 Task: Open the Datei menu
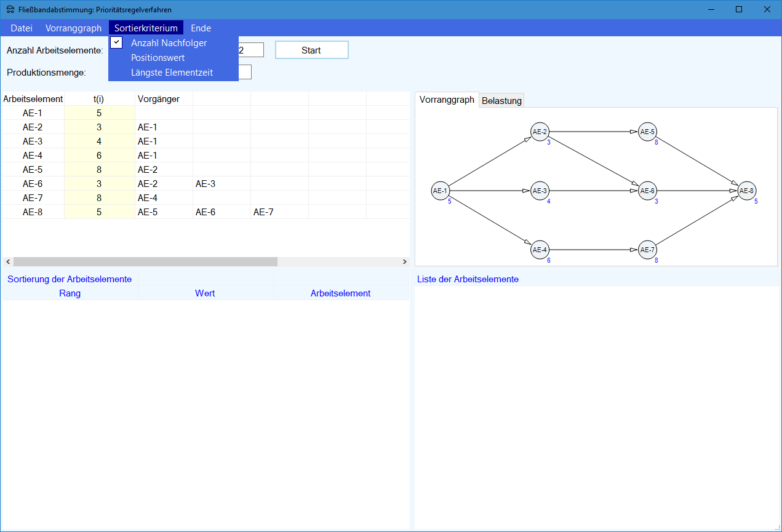[x=22, y=28]
